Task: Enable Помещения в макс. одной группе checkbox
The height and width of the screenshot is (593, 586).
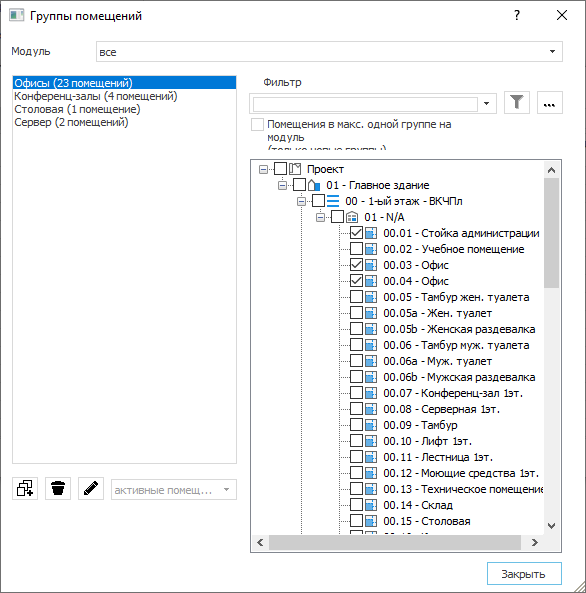Action: [x=257, y=124]
